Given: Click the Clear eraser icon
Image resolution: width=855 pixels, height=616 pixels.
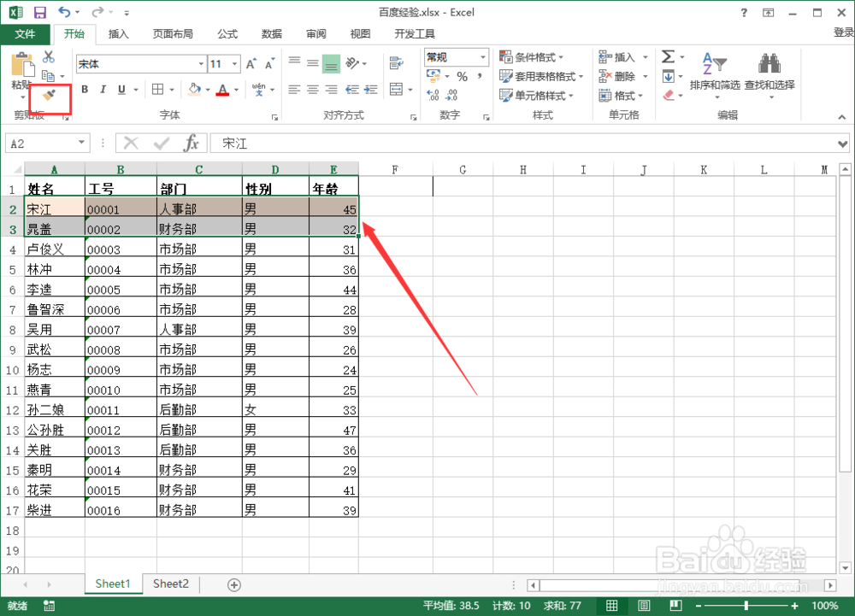Looking at the screenshot, I should coord(669,96).
